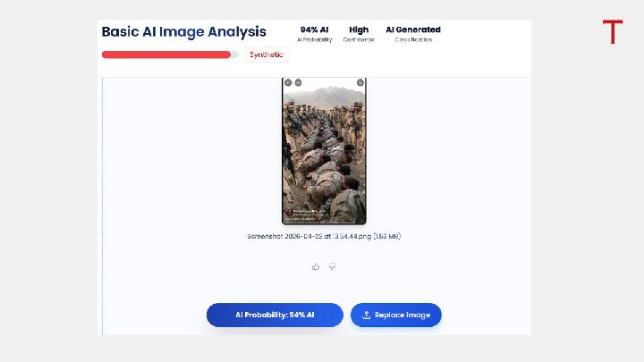Click the dotted vertical line on left edge
Screen dimensions: 644x362
[x=103, y=206]
